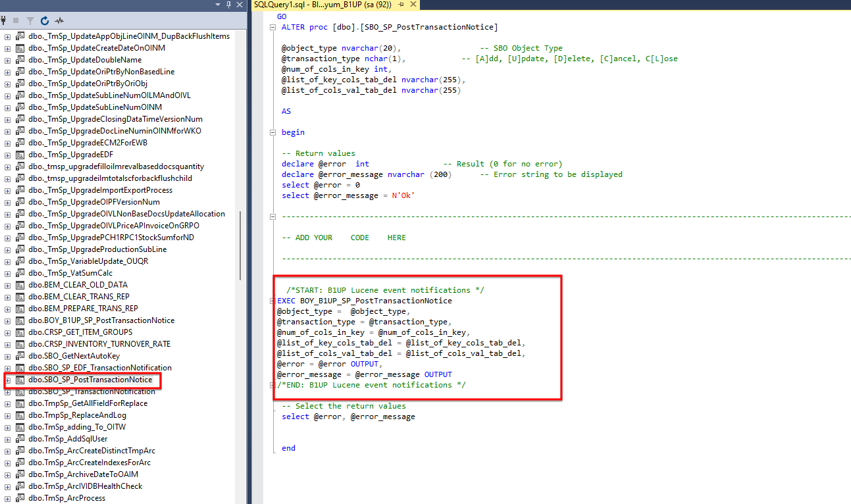Open Object Explorer window position dropdown arrow
Screen dimensions: 851x504
coord(219,5)
